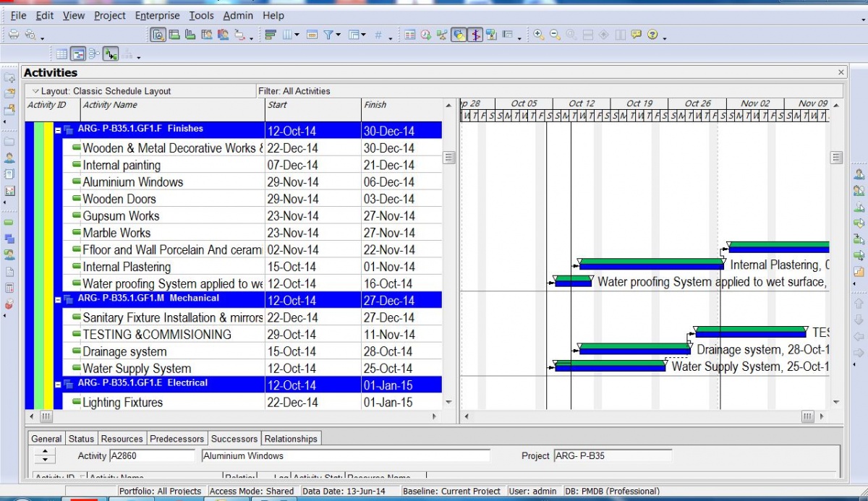868x501 pixels.
Task: Toggle the Gantt Chart top layout button
Action: tap(78, 54)
